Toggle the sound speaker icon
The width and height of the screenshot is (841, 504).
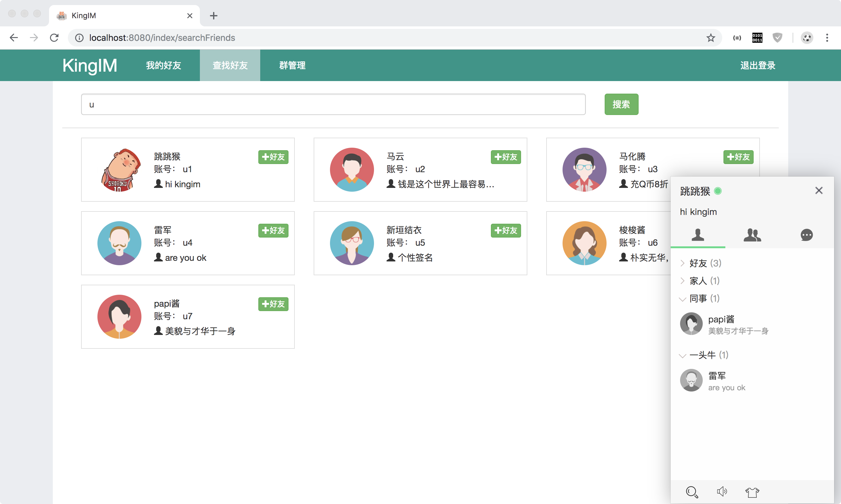722,491
